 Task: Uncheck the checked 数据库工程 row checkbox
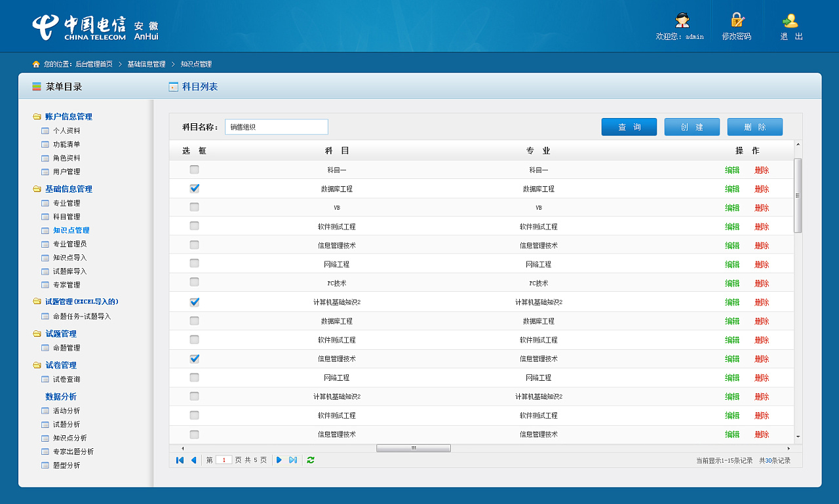tap(194, 189)
